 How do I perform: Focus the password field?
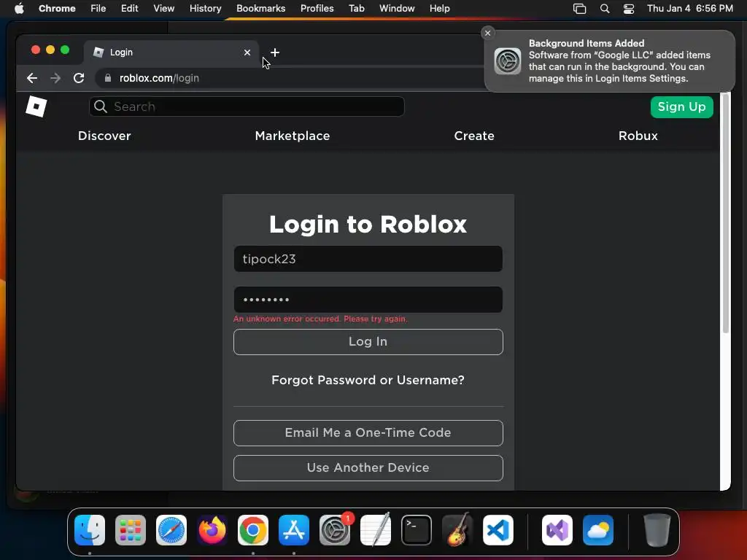pyautogui.click(x=368, y=300)
